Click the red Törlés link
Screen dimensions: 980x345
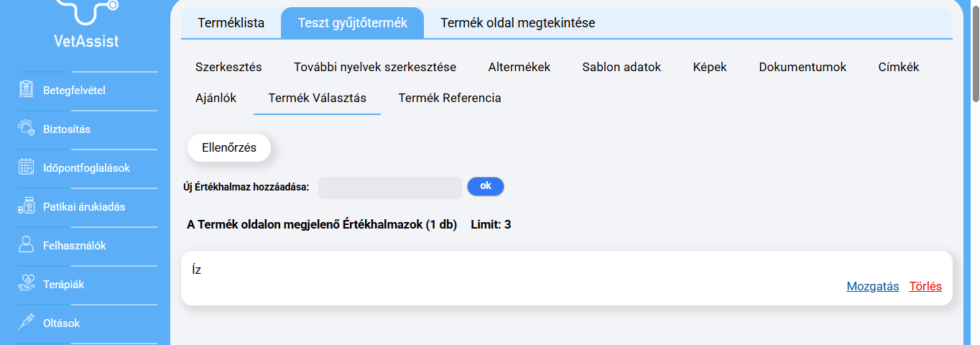925,287
